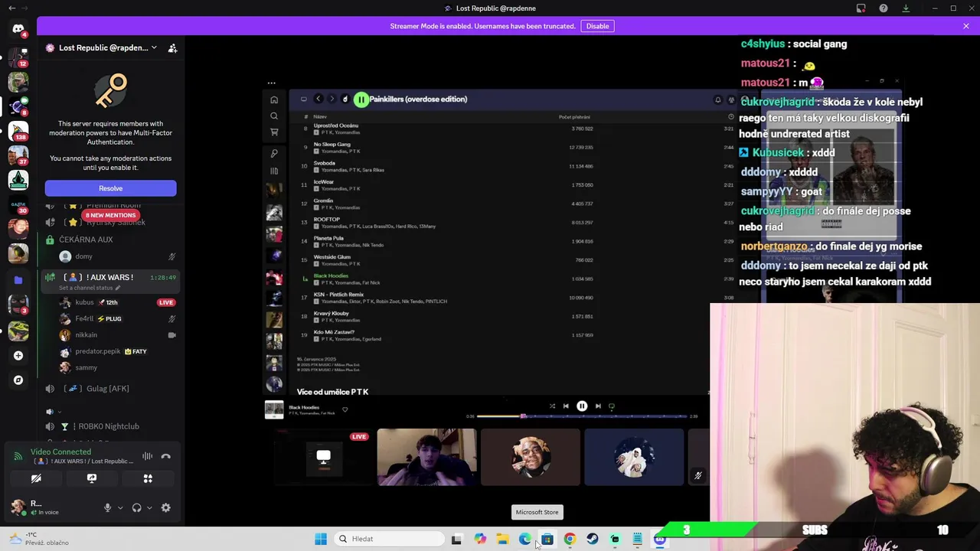Click download updates icon in title bar
Image resolution: width=980 pixels, height=551 pixels.
(x=906, y=8)
